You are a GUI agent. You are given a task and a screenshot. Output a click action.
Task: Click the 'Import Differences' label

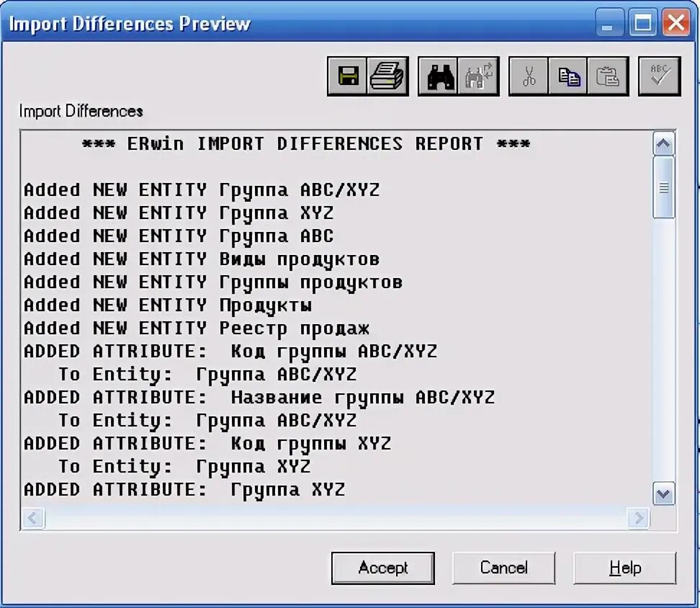pyautogui.click(x=81, y=111)
